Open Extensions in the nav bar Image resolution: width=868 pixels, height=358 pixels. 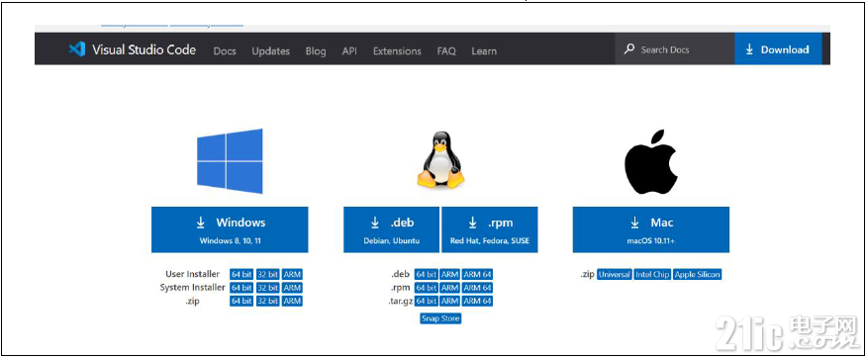[397, 50]
